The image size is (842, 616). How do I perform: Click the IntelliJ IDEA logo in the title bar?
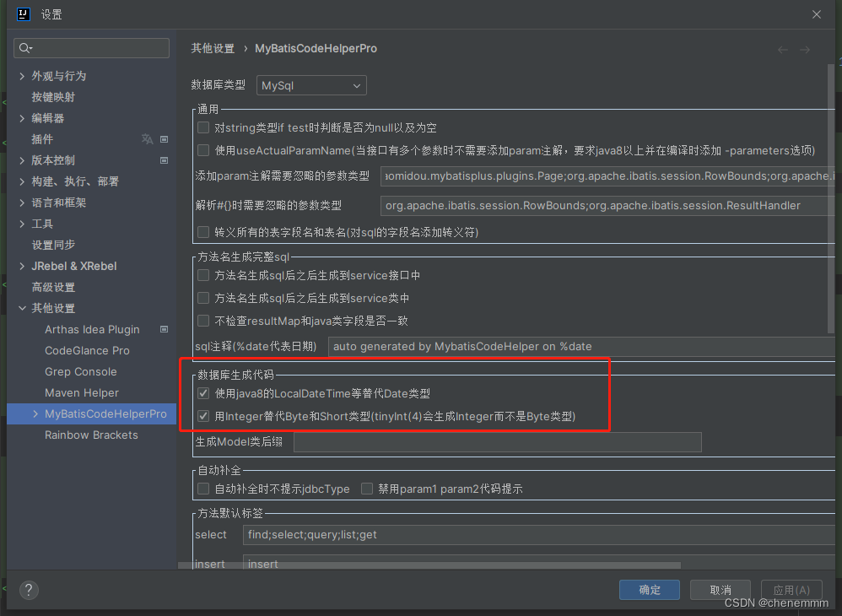[x=22, y=14]
